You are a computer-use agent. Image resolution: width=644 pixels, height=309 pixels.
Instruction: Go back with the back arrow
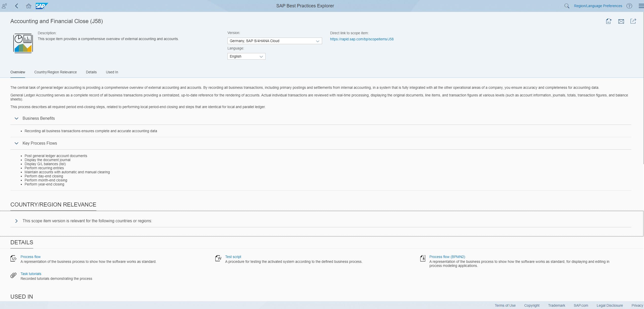point(17,6)
